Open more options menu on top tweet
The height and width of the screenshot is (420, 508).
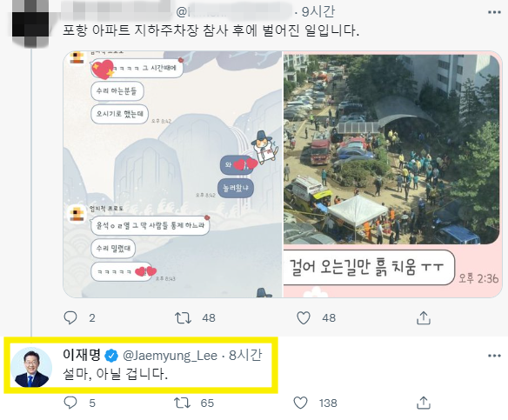coord(494,12)
